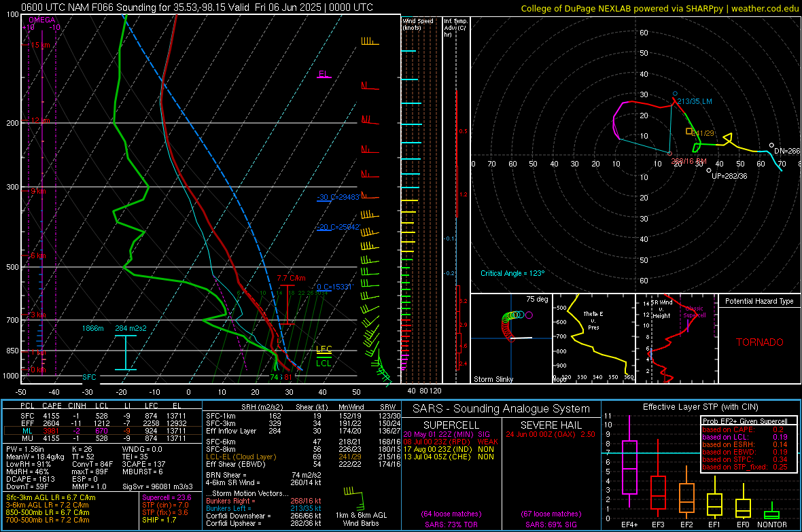Screen dimensions: 802x532
Task: Click the 1866m effective inflow label
Action: [92, 328]
